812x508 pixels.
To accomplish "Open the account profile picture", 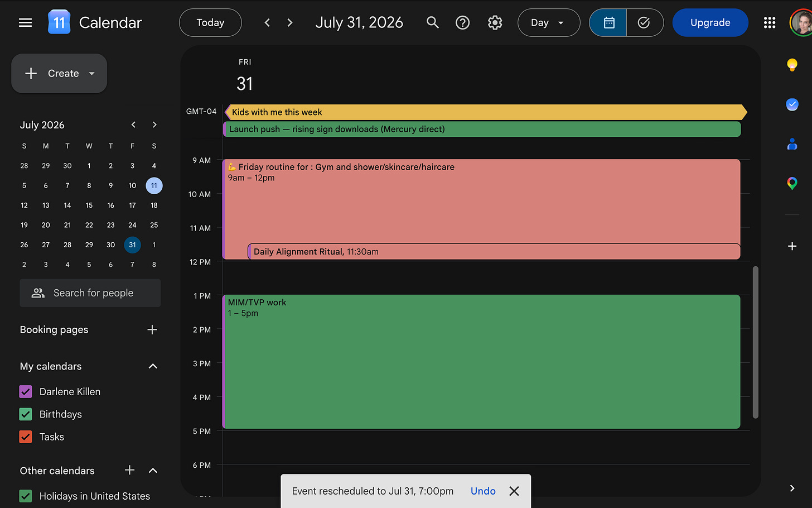I will (x=801, y=23).
